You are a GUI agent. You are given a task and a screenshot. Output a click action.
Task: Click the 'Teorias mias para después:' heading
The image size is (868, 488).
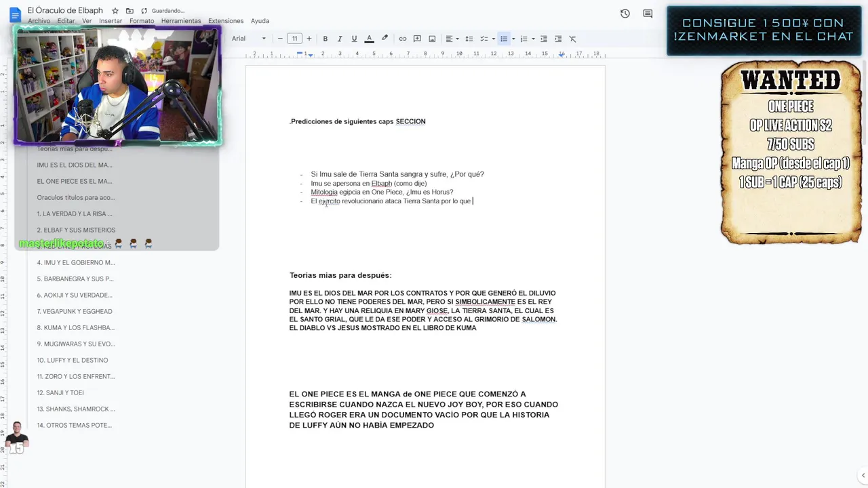(340, 275)
